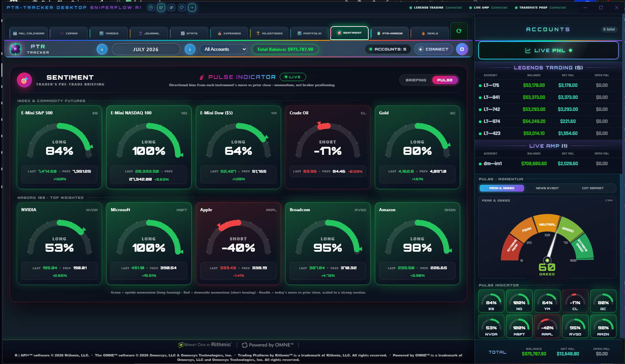Select the LT···841 account row
625x364 pixels.
pyautogui.click(x=548, y=97)
